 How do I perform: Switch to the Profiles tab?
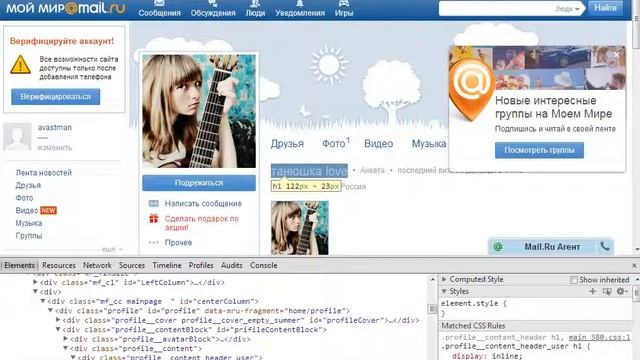click(x=201, y=265)
